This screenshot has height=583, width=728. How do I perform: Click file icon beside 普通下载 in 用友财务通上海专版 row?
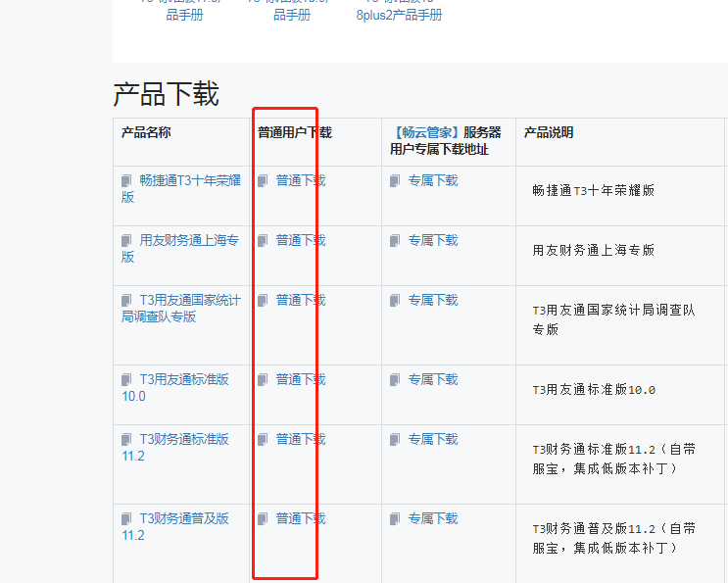(x=263, y=240)
